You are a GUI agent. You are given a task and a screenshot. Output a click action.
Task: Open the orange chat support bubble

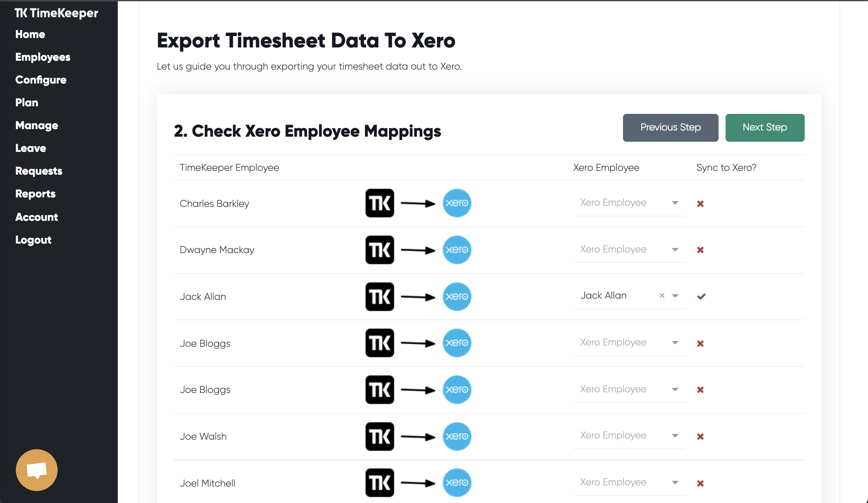36,470
